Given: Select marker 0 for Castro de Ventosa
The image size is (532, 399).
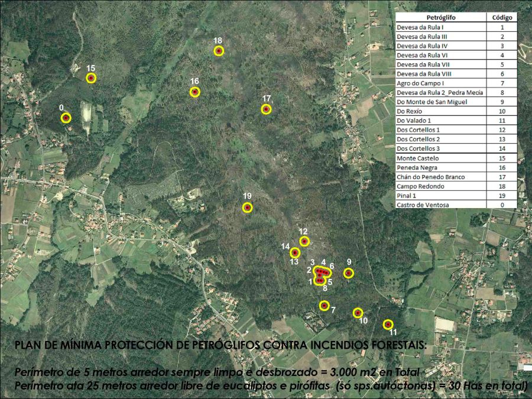Looking at the screenshot, I should coord(65,118).
